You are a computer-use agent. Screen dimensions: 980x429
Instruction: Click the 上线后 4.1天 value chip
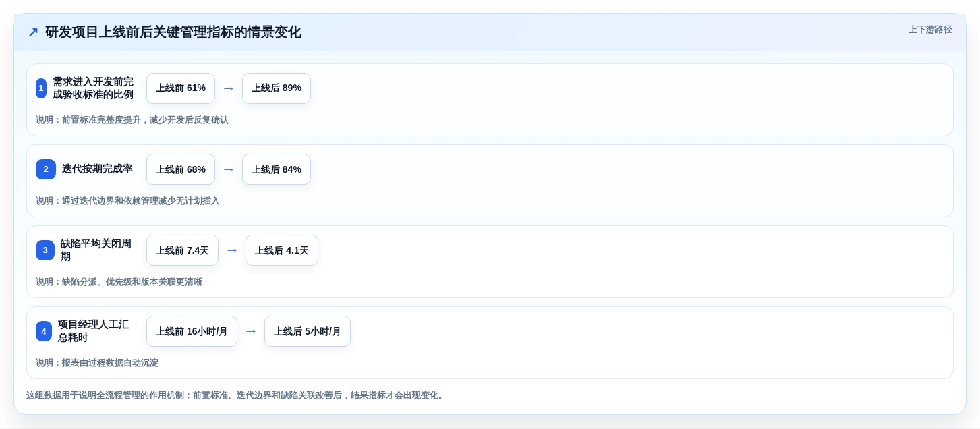point(282,250)
